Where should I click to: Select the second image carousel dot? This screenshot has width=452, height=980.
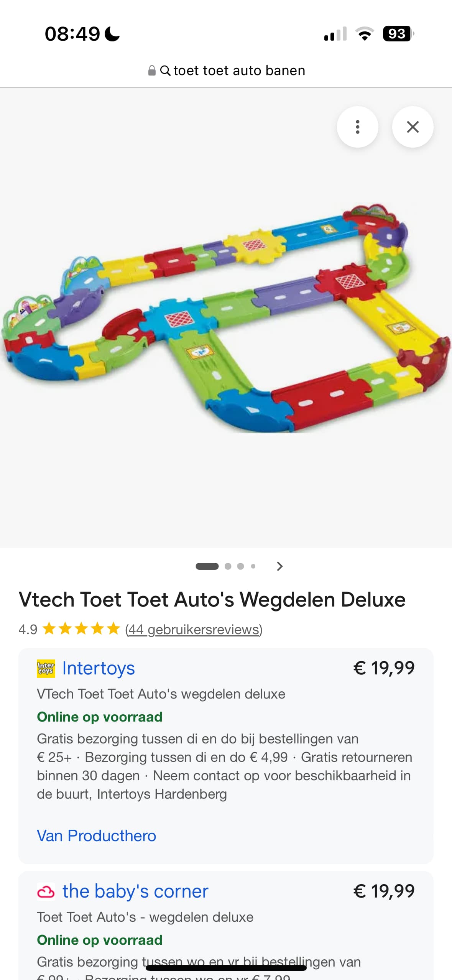coord(228,566)
